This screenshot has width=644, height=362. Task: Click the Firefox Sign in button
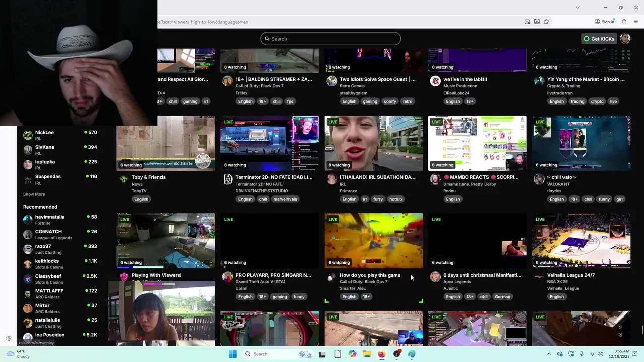point(604,22)
